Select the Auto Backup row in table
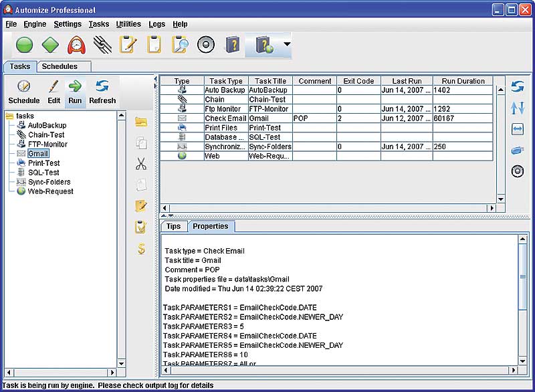535x392 pixels. [327, 90]
